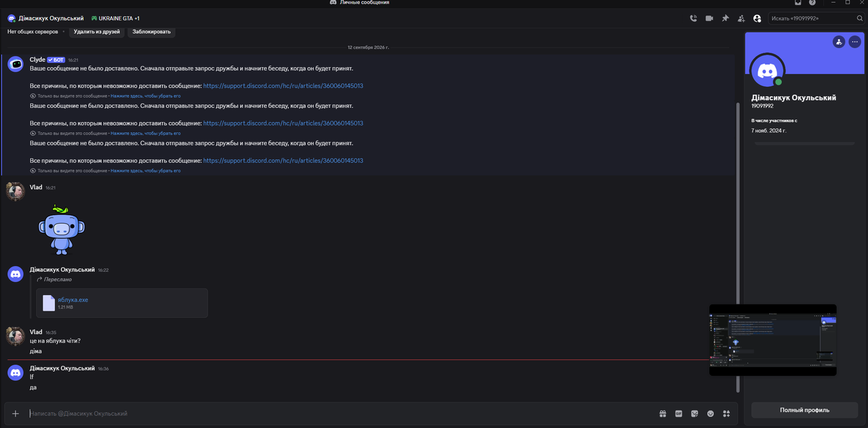Open second support.discord.com link from Clyde
The image size is (868, 428).
coord(283,123)
